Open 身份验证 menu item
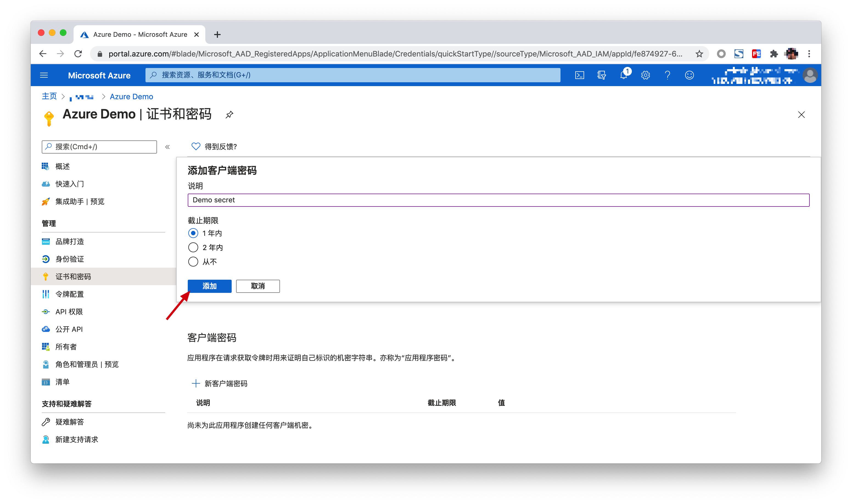852x504 pixels. (x=70, y=259)
